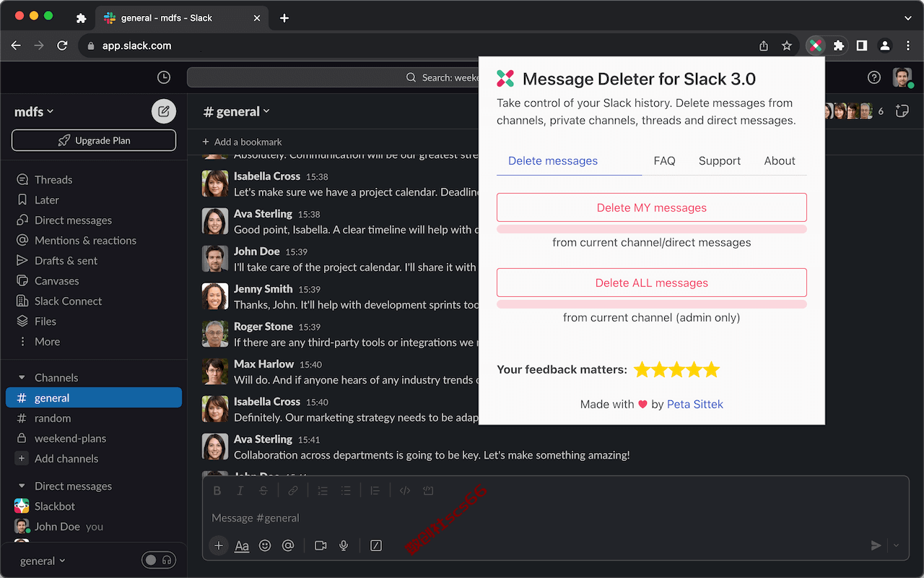Viewport: 924px width, 578px height.
Task: Click the Delete ALL messages progress bar
Action: pos(652,304)
